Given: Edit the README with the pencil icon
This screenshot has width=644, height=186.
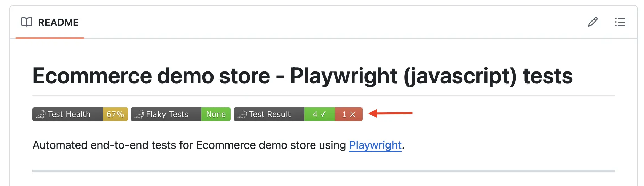Looking at the screenshot, I should [x=593, y=22].
